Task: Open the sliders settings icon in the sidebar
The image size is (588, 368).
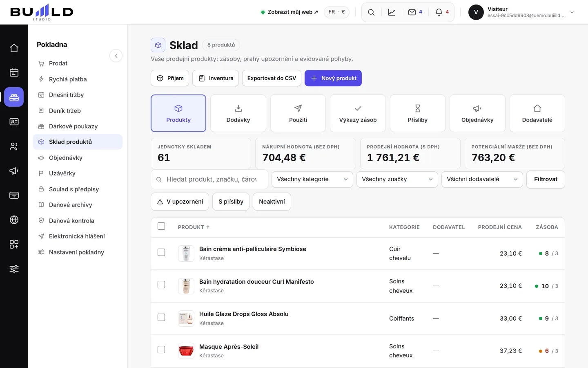Action: [14, 269]
